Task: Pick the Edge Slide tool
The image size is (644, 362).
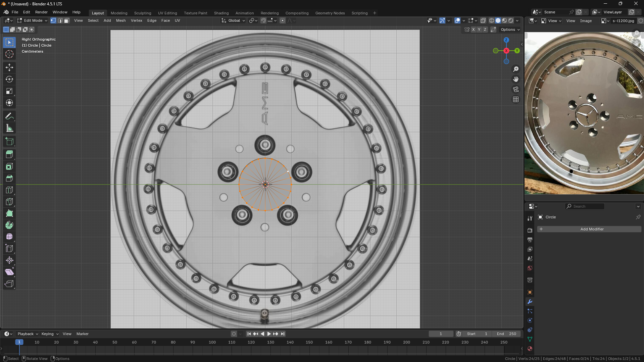Action: pyautogui.click(x=9, y=249)
